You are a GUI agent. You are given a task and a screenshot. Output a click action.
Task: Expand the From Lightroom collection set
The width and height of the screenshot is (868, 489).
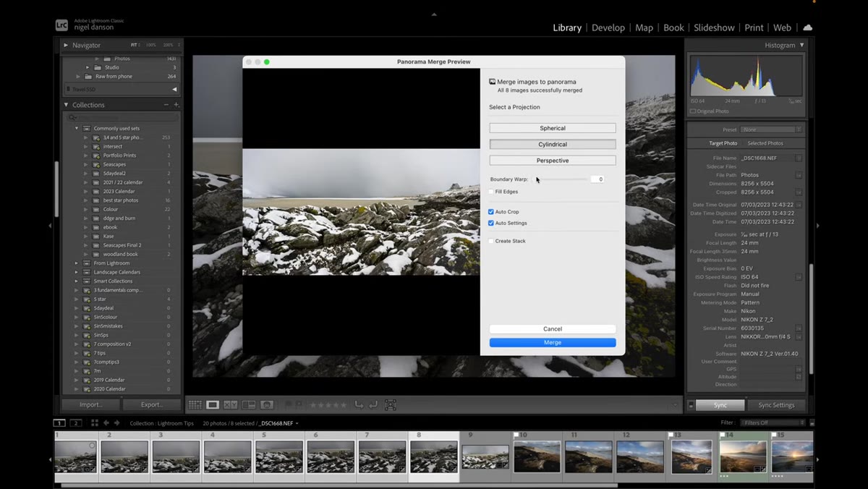point(77,263)
